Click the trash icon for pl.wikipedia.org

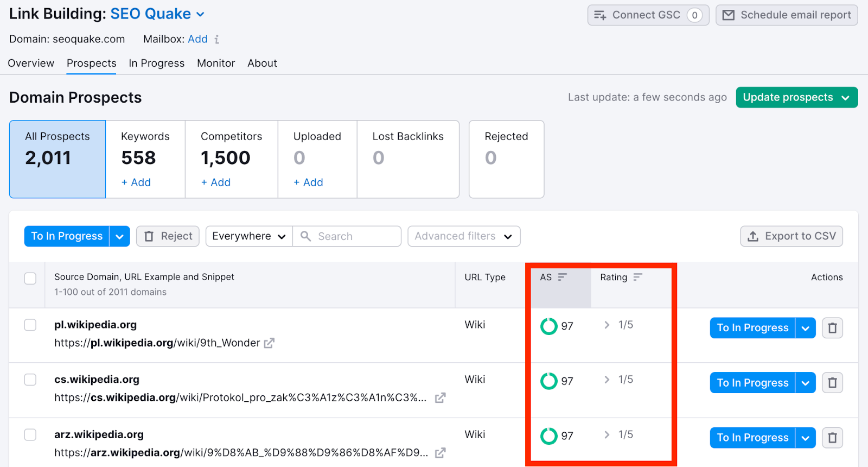click(832, 328)
